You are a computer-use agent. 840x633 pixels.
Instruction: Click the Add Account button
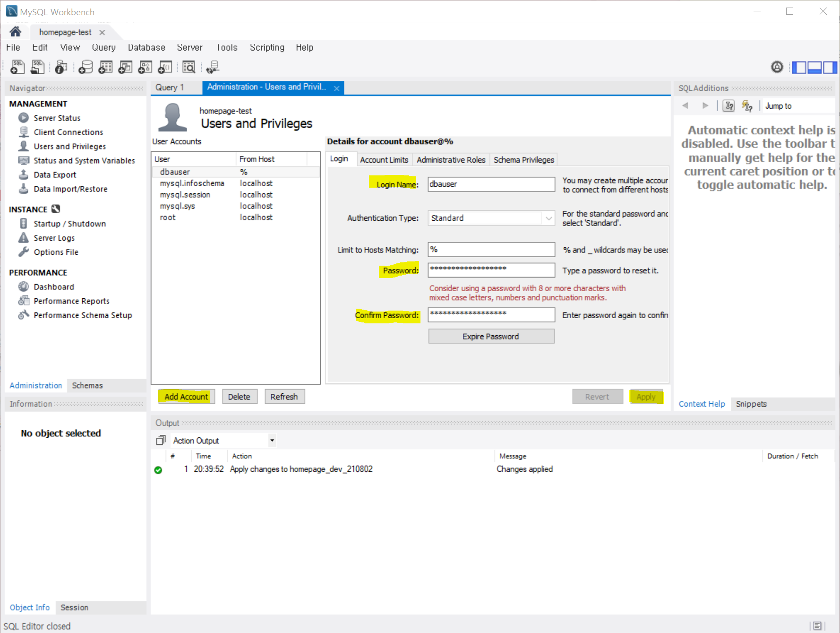click(187, 397)
